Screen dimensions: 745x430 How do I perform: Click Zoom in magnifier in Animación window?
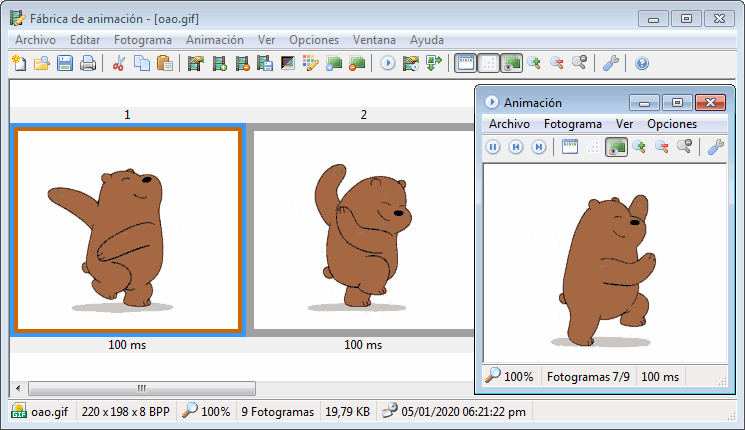point(639,147)
